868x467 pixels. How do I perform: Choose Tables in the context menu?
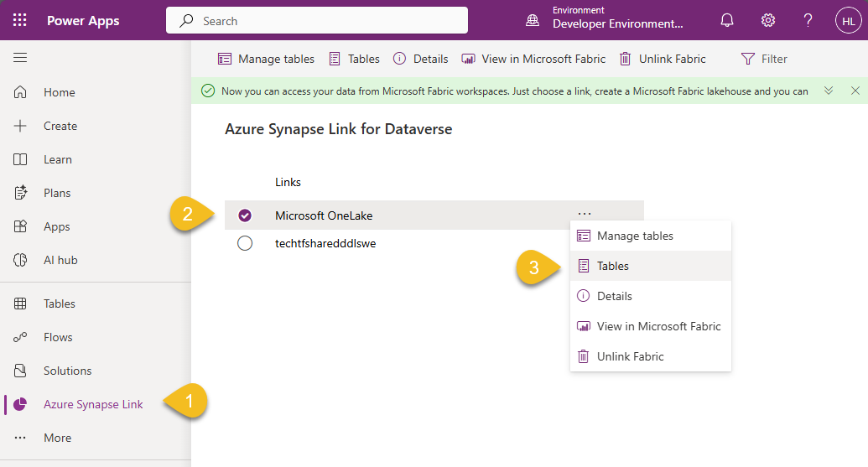tap(651, 266)
